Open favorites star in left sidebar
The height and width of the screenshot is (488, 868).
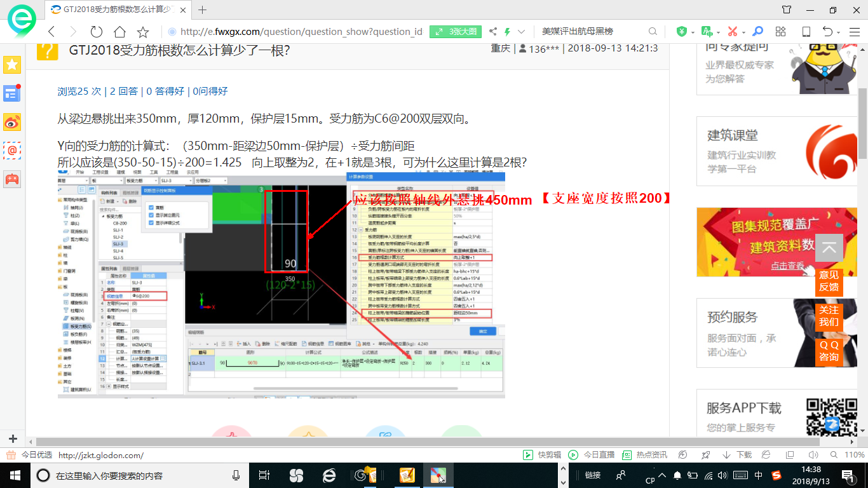coord(12,65)
